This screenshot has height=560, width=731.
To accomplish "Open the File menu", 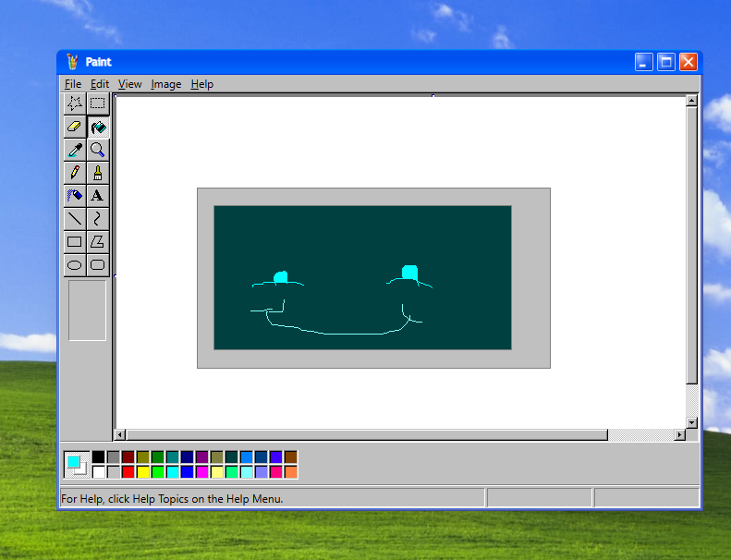I will pyautogui.click(x=73, y=84).
